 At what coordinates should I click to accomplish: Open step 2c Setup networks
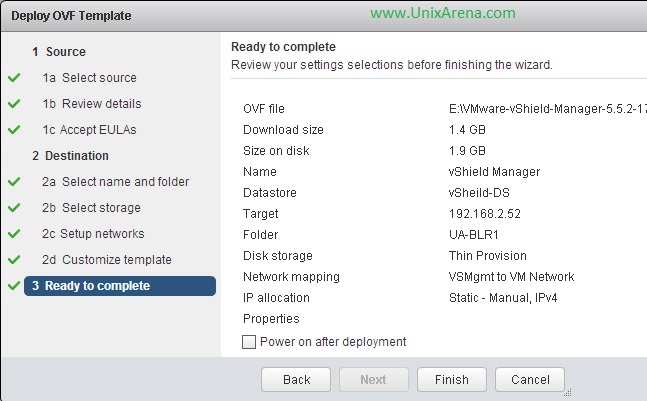point(93,234)
